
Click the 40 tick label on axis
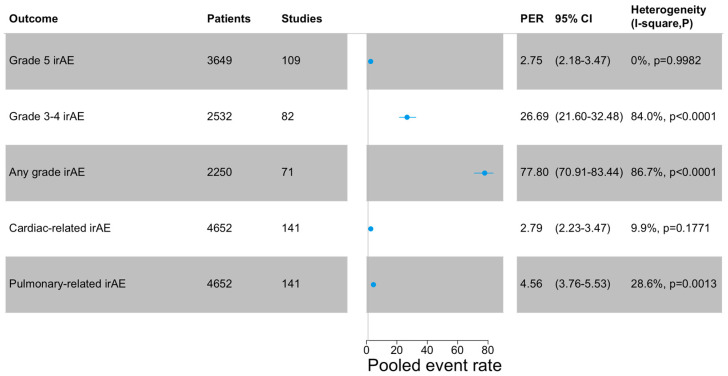(427, 350)
